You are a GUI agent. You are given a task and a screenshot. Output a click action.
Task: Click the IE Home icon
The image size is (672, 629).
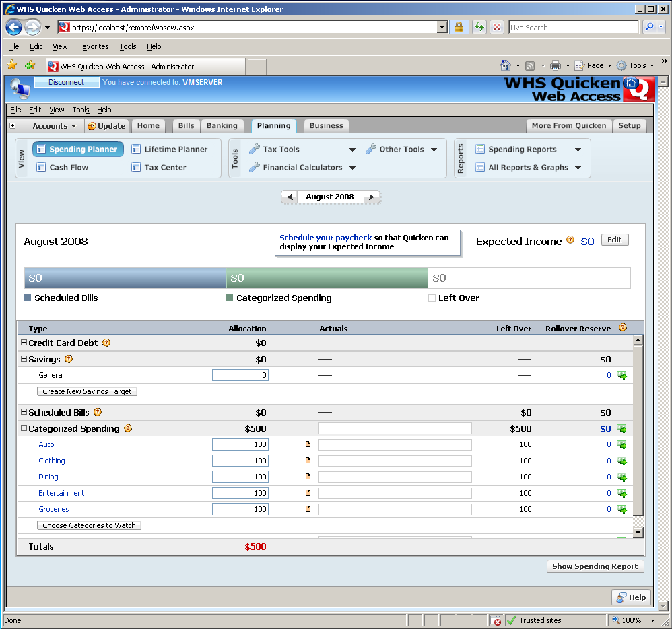pos(506,65)
